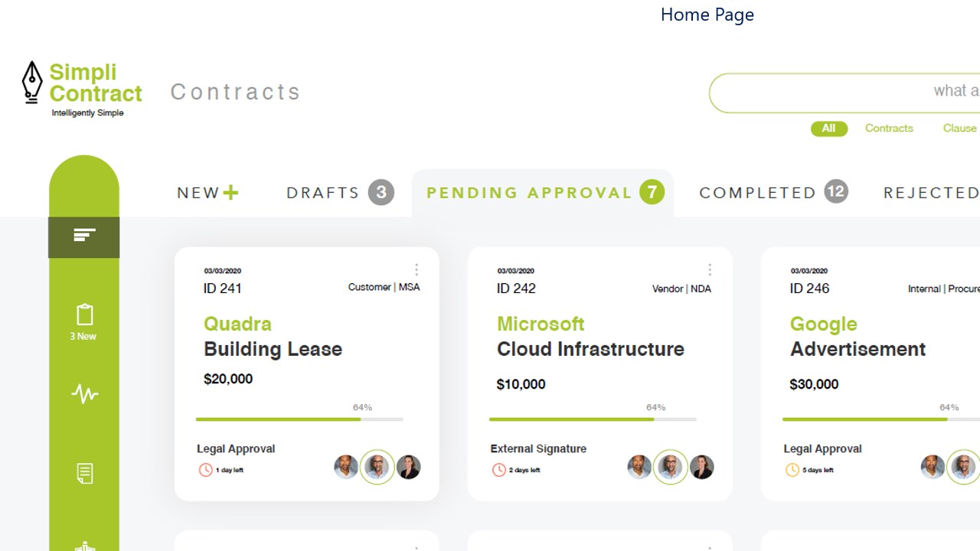Select the Clause search filter
The image size is (980, 551).
(x=960, y=129)
